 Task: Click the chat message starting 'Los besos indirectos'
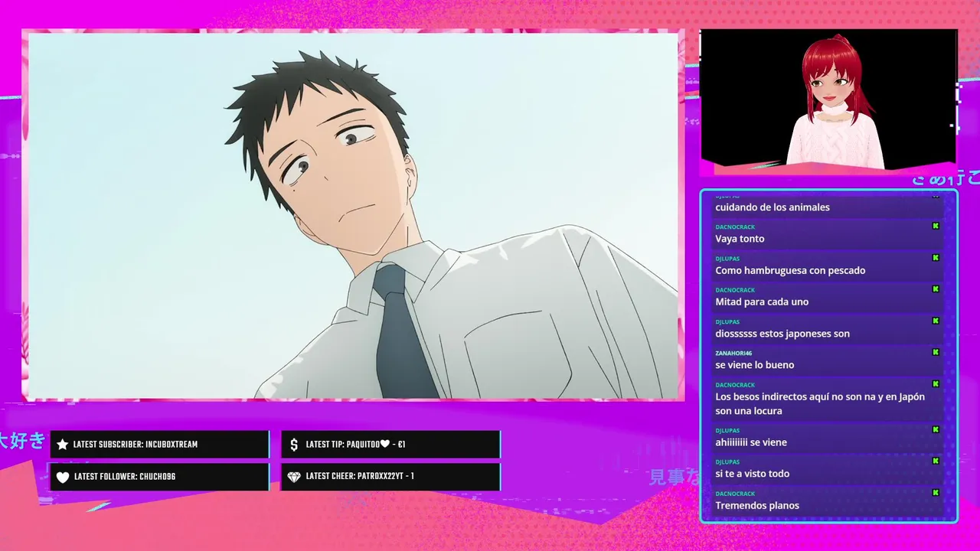coord(820,404)
